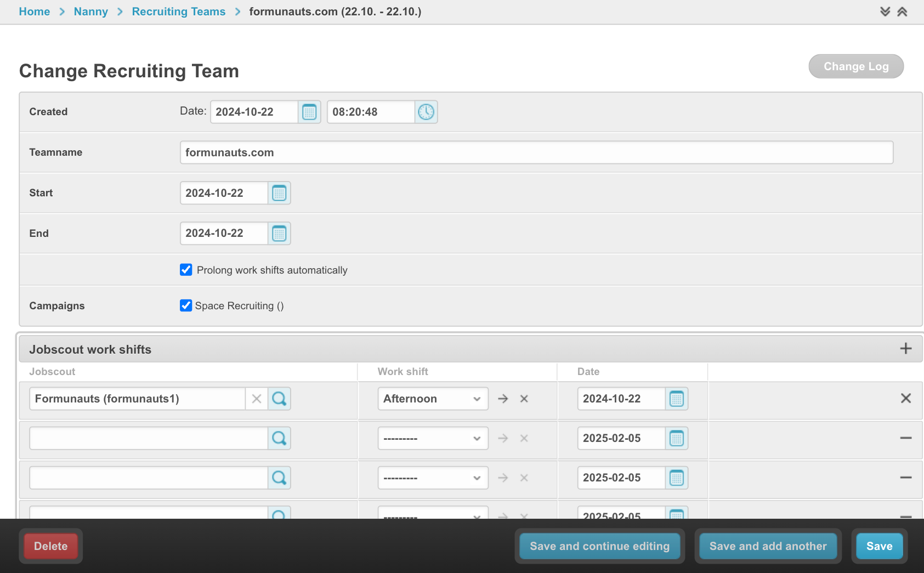Clear the Formunauts jobscout selection
Viewport: 924px width, 573px height.
pyautogui.click(x=257, y=399)
